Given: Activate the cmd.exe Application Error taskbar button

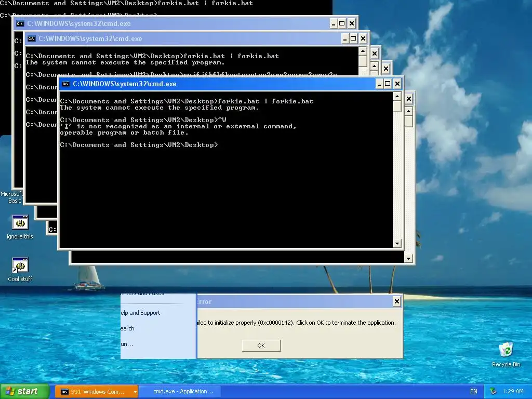Looking at the screenshot, I should pos(180,392).
